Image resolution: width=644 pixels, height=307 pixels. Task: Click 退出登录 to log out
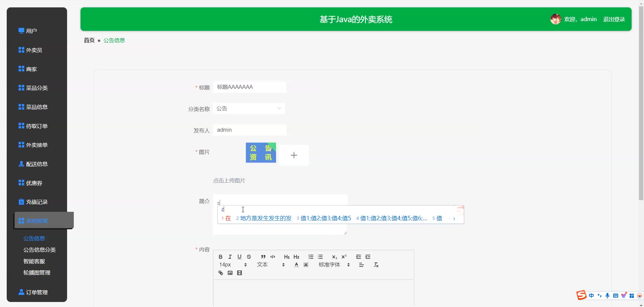[614, 19]
